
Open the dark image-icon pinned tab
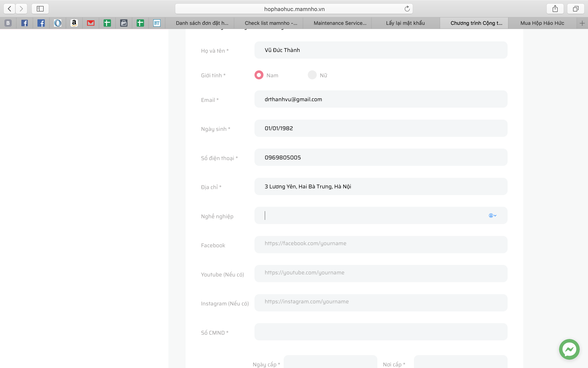point(124,23)
